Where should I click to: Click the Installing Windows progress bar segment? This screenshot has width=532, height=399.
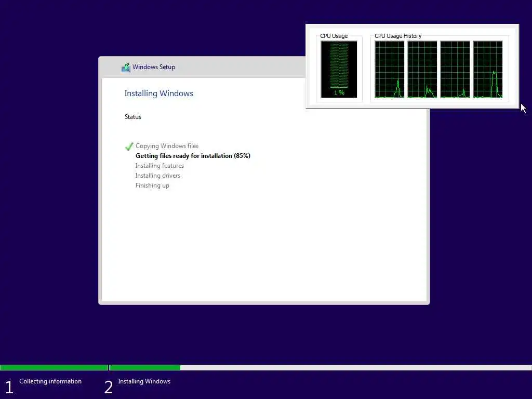[320, 367]
